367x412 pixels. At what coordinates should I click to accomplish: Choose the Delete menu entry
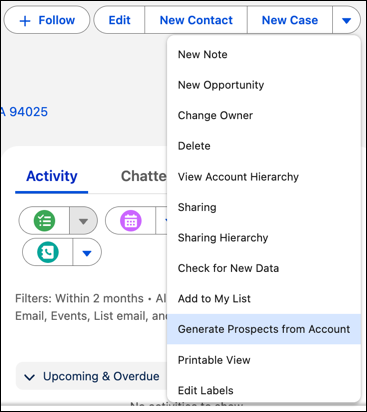click(x=264, y=146)
